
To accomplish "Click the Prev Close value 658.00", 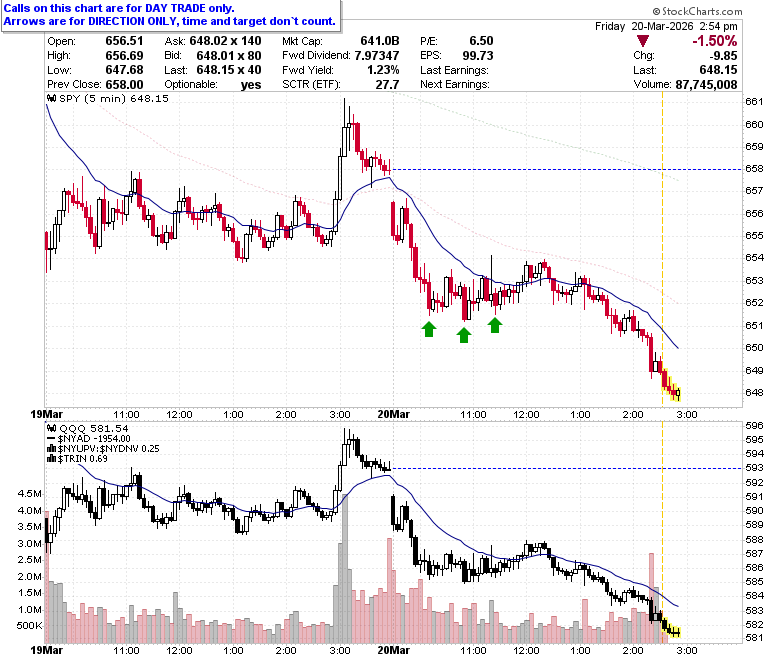I will pos(124,84).
